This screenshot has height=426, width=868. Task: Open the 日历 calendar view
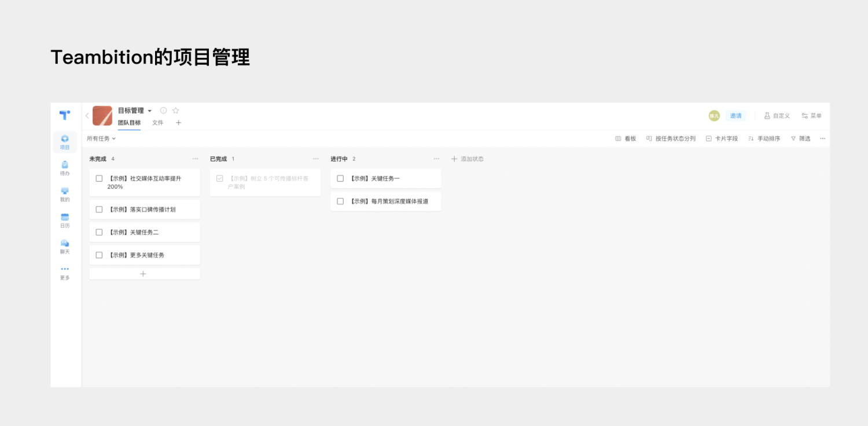[65, 220]
